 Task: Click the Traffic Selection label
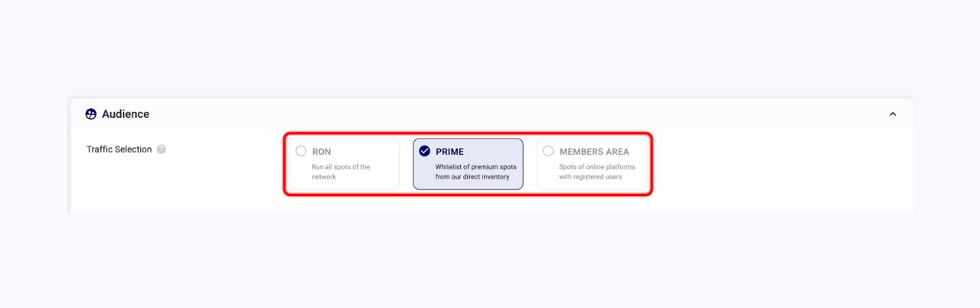point(119,149)
